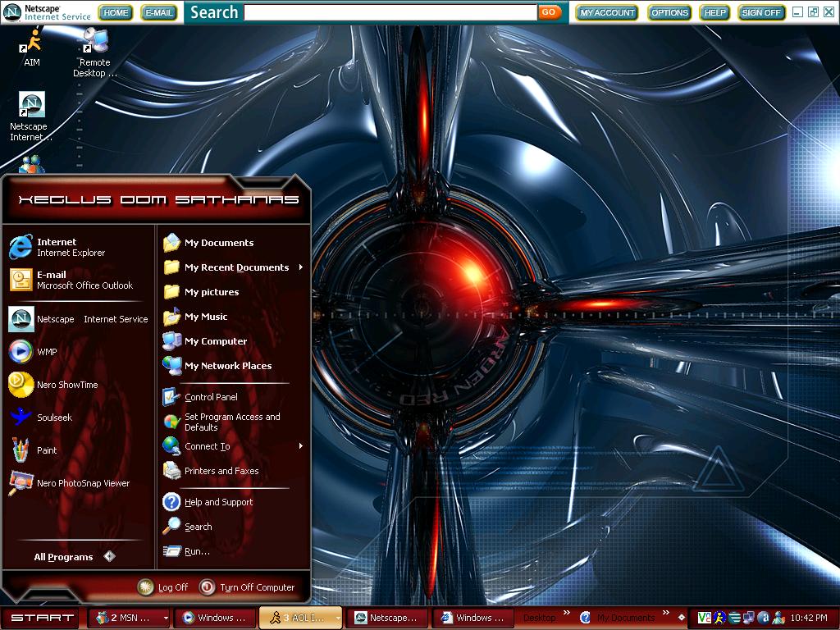Click the 10:42 PM system clock
Image resolution: width=840 pixels, height=630 pixels.
[x=809, y=618]
